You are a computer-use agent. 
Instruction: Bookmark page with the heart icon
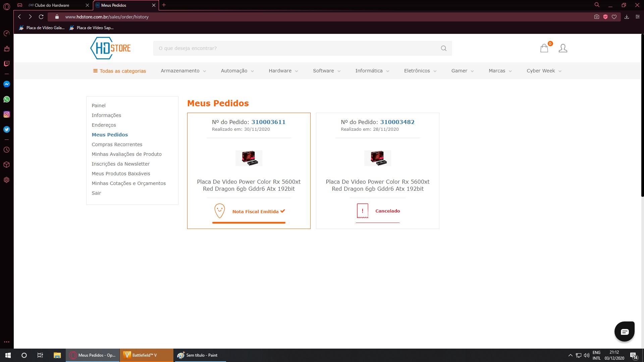[614, 17]
